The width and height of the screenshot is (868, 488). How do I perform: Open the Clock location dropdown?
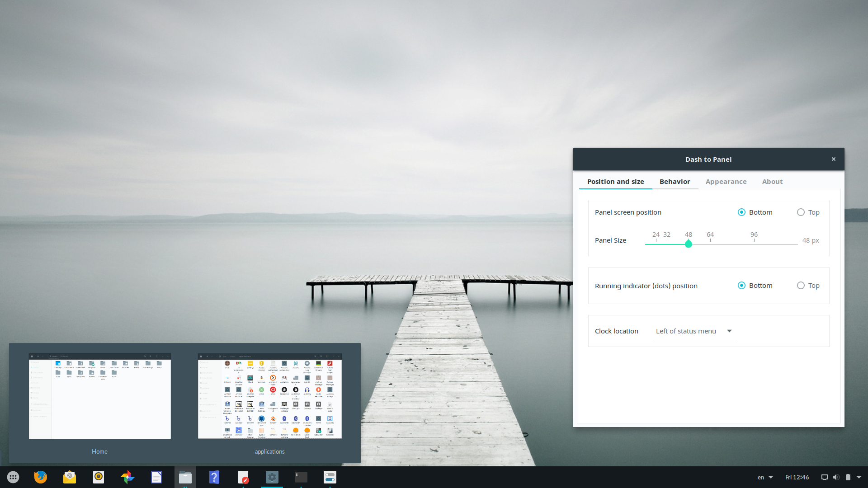click(694, 331)
